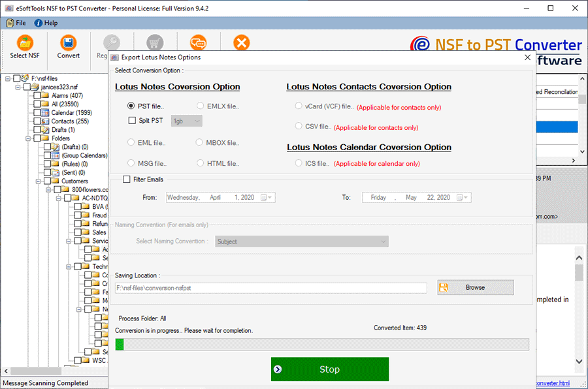Click the orange X exit icon
This screenshot has height=389, width=588.
pyautogui.click(x=242, y=42)
